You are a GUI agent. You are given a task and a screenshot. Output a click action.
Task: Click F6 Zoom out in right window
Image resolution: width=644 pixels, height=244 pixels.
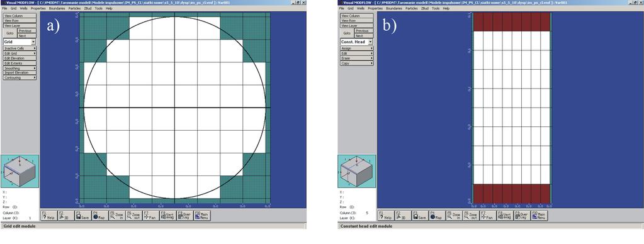coord(471,215)
